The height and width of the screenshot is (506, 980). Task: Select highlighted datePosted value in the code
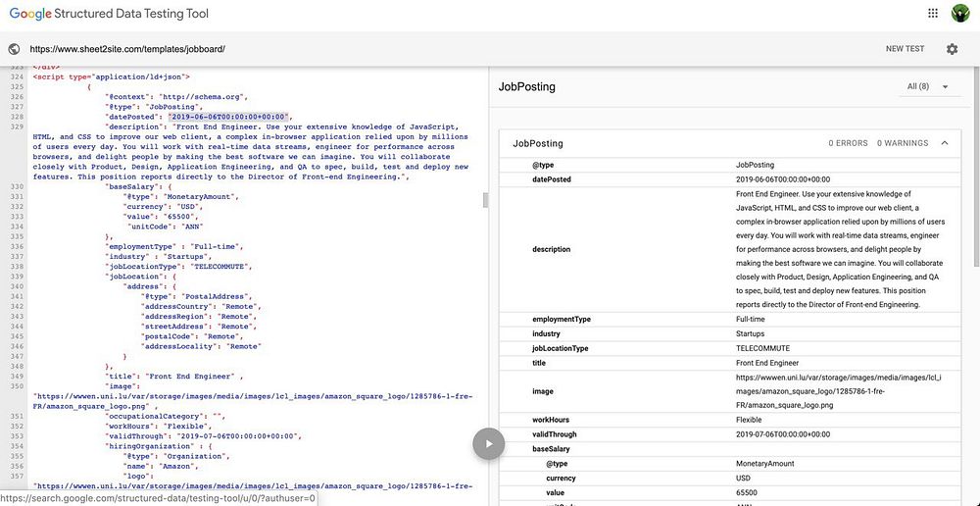click(x=227, y=117)
